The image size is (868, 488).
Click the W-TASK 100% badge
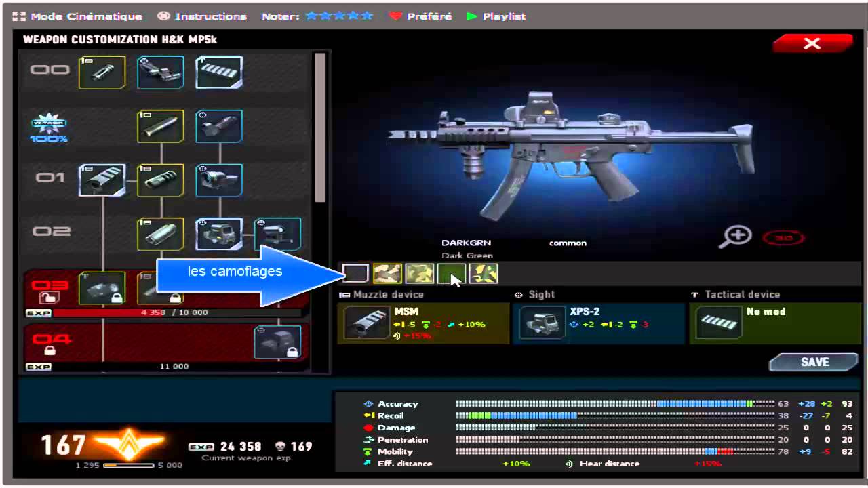pyautogui.click(x=49, y=127)
